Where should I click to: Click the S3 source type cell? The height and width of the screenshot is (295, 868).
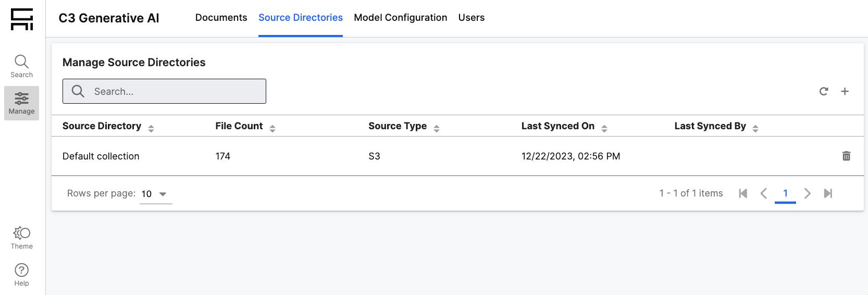click(x=374, y=156)
